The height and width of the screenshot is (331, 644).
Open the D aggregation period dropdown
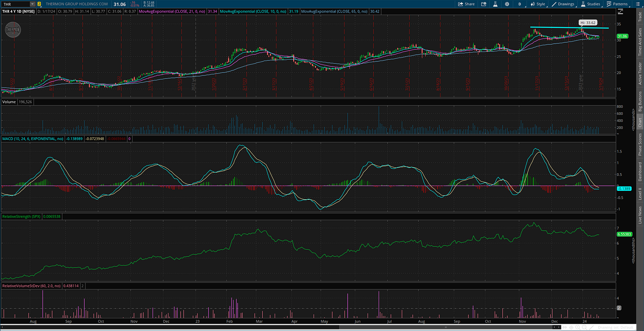tap(519, 4)
